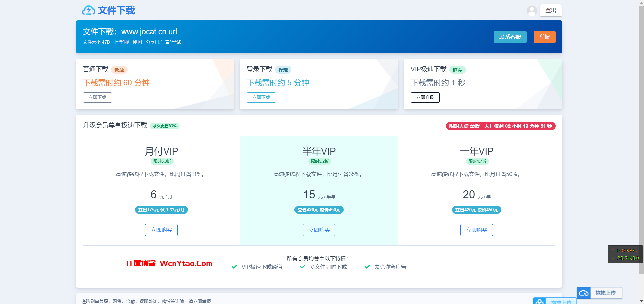Click the 文件下载 site title

tap(116, 10)
